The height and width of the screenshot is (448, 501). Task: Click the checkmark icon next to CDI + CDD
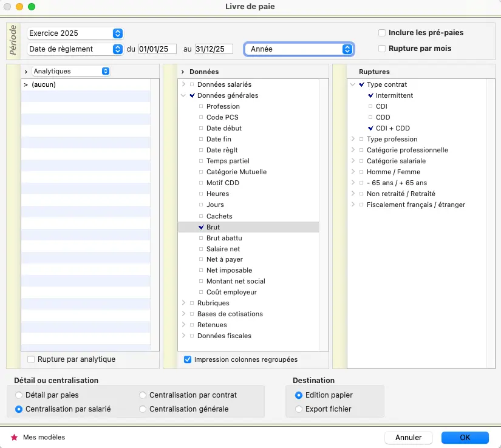370,128
